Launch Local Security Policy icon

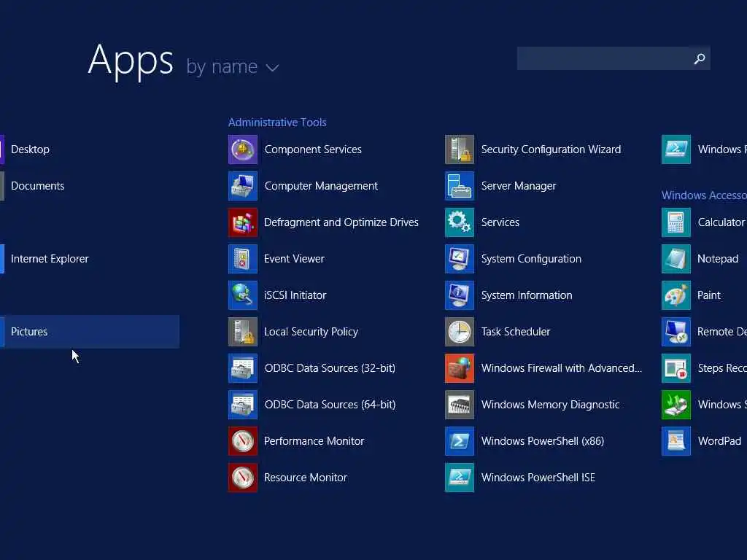coord(242,332)
